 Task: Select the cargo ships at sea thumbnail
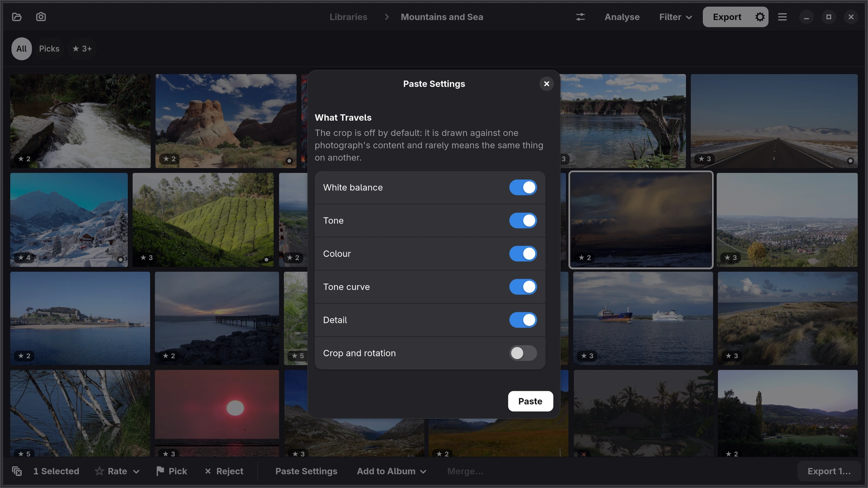pyautogui.click(x=643, y=318)
